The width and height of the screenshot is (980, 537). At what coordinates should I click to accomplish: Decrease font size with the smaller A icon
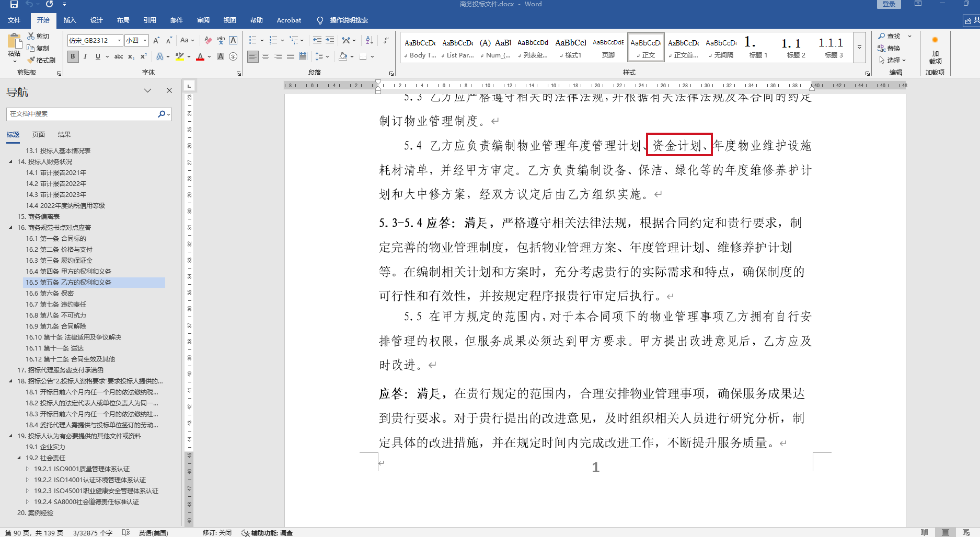pos(168,40)
